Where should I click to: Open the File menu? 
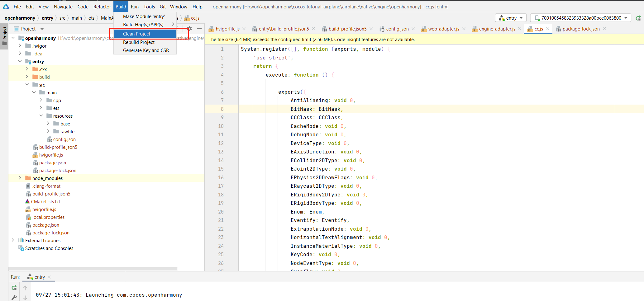pyautogui.click(x=17, y=7)
